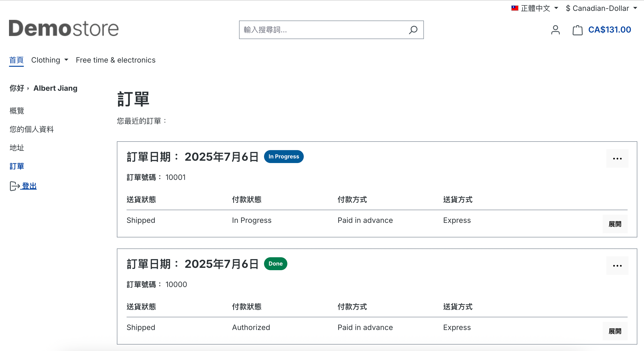Click In Progress payment status cell
The height and width of the screenshot is (351, 644).
point(252,220)
